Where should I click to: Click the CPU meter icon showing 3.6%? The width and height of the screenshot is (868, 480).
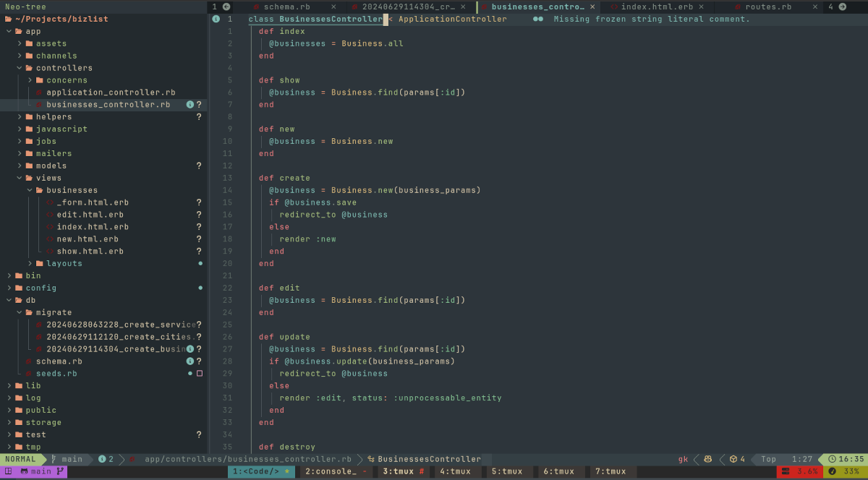pos(786,470)
